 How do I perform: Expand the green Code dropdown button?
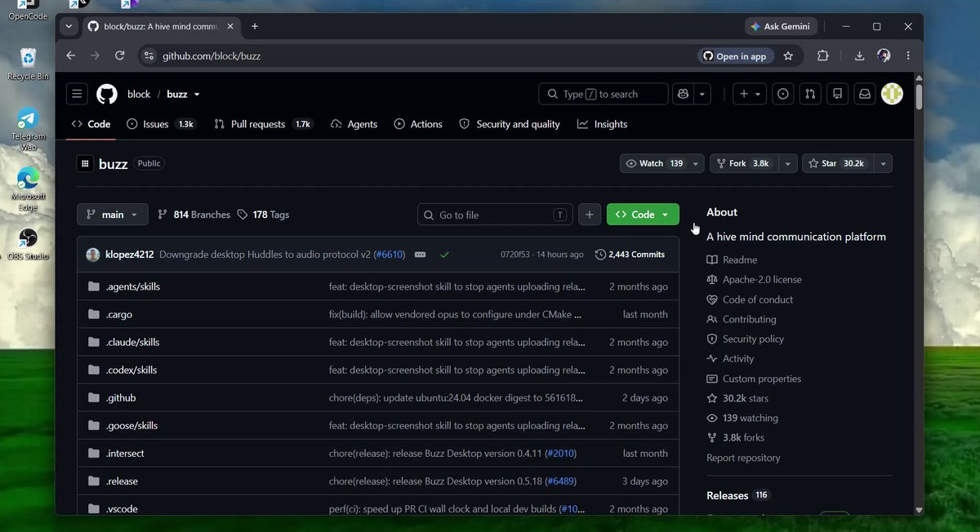pyautogui.click(x=643, y=215)
